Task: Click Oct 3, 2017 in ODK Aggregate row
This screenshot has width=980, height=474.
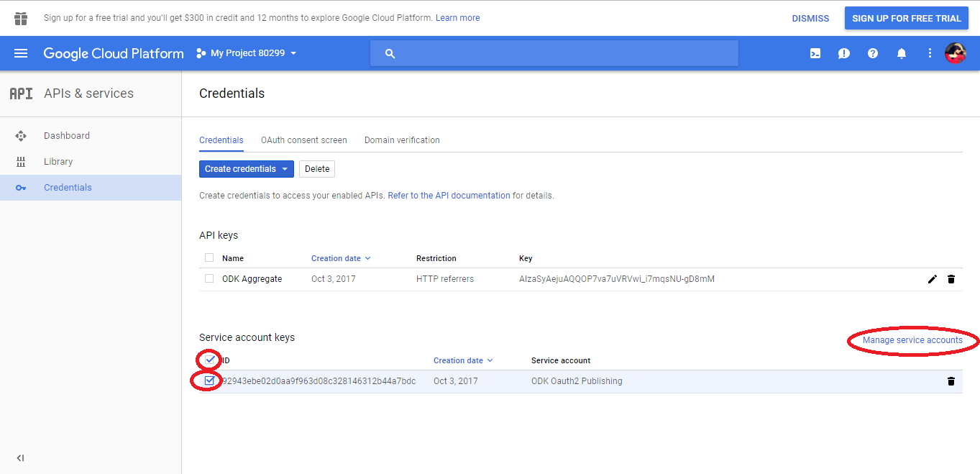Action: (x=334, y=279)
